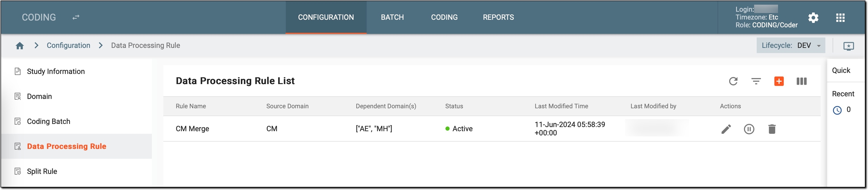
Task: Switch to the REPORTS tab
Action: [x=498, y=17]
